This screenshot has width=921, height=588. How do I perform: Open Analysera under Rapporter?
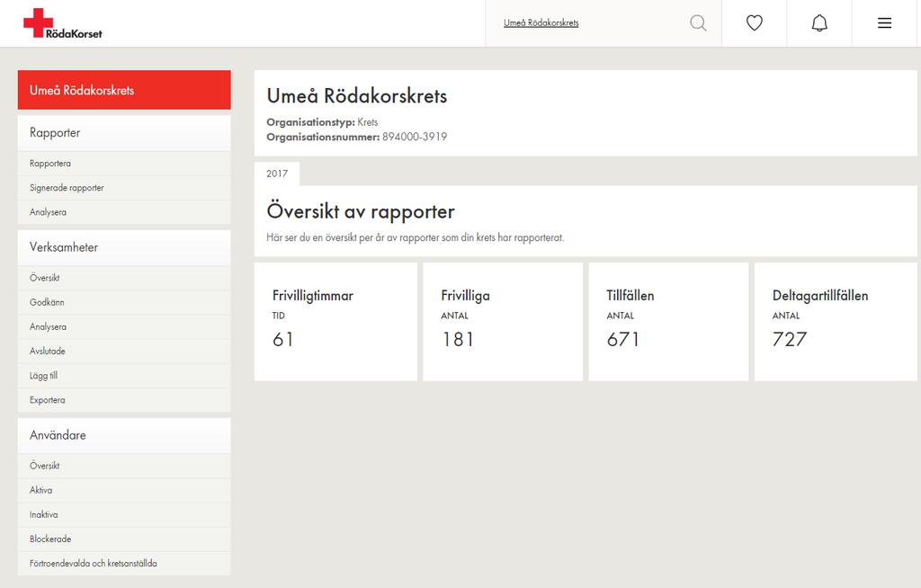click(x=124, y=212)
